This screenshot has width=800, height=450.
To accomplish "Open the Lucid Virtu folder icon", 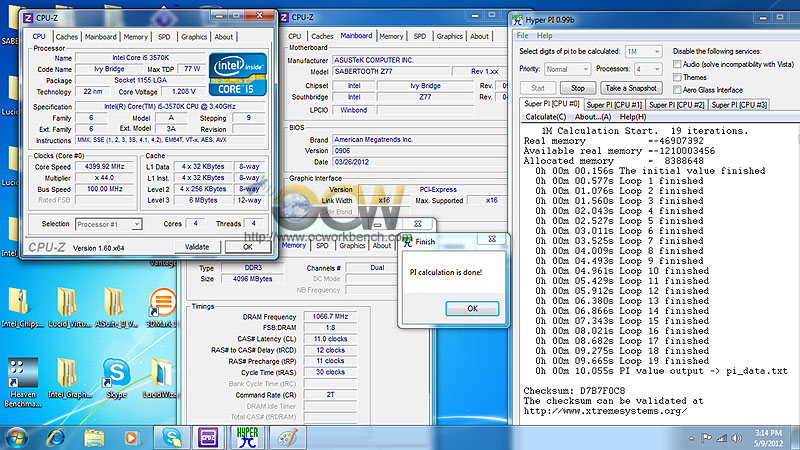I will point(69,307).
